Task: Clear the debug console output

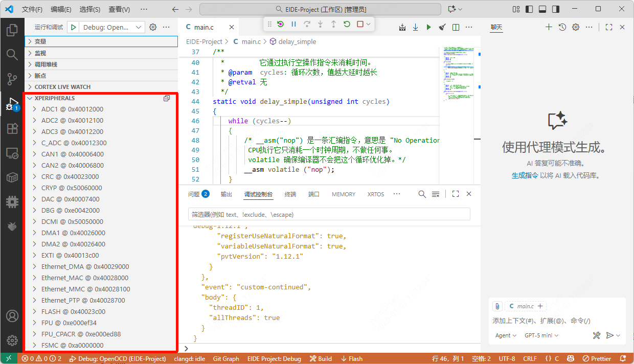Action: pyautogui.click(x=436, y=194)
